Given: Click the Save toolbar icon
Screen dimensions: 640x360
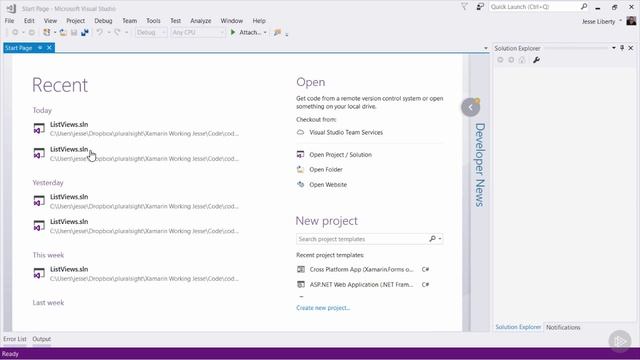Looking at the screenshot, I should (74, 32).
